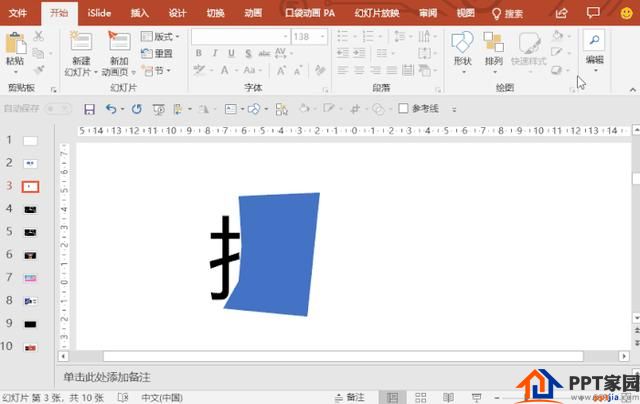Switch to the 审阅 review tab
Viewport: 640px width, 404px height.
[x=428, y=13]
